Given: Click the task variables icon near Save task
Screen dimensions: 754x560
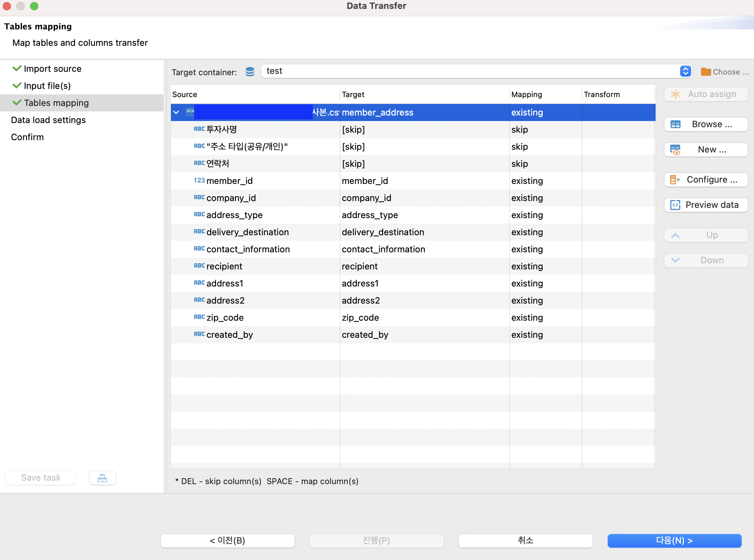Looking at the screenshot, I should pos(102,478).
